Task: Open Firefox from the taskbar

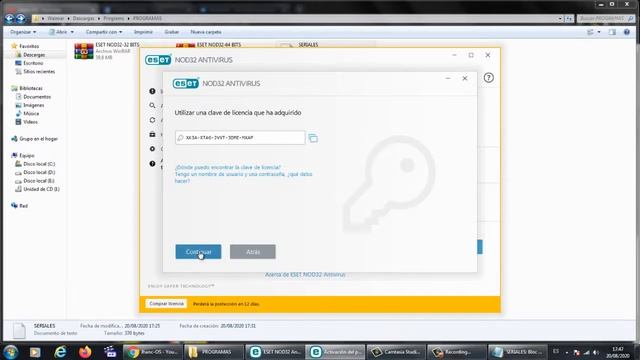Action: [x=85, y=352]
